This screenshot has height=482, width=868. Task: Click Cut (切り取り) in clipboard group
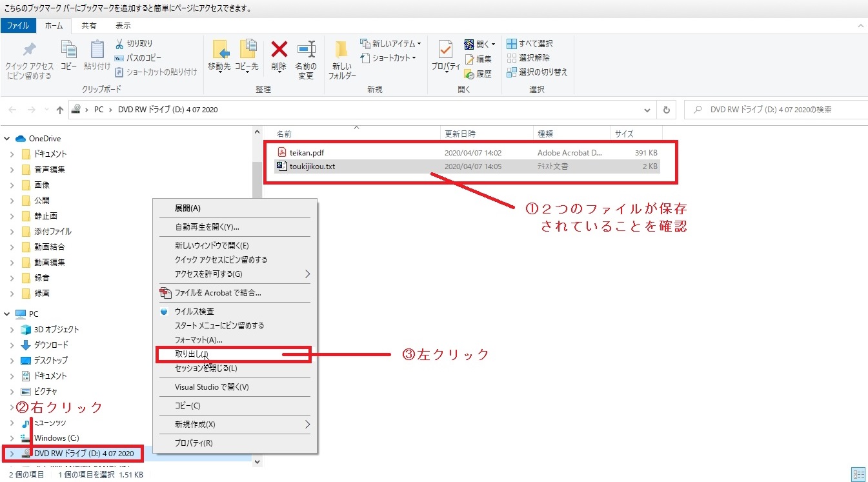click(x=134, y=44)
